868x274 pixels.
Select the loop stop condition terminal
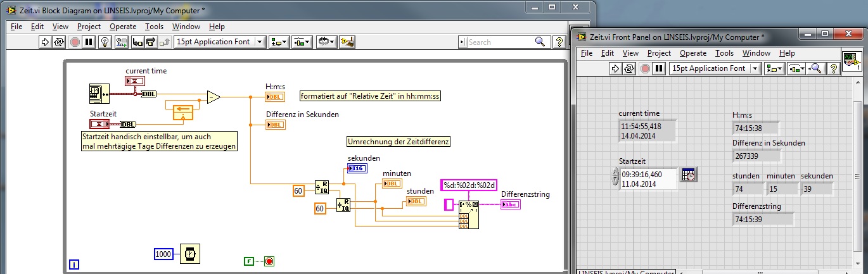269,261
